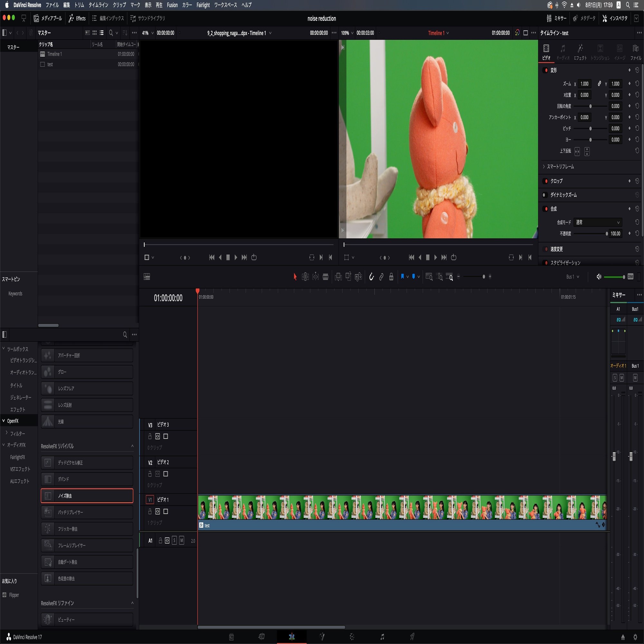644x644 pixels.
Task: Mute audio track A1 with M button
Action: (x=181, y=541)
